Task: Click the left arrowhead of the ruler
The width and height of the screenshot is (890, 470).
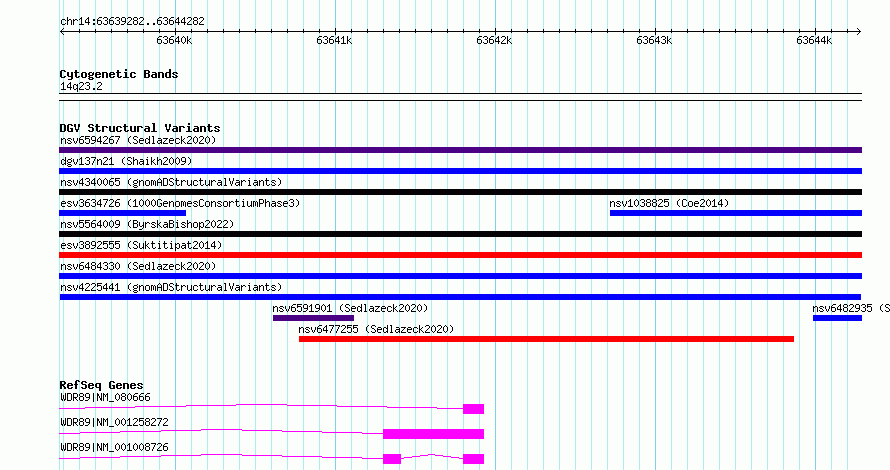Action: (x=62, y=31)
